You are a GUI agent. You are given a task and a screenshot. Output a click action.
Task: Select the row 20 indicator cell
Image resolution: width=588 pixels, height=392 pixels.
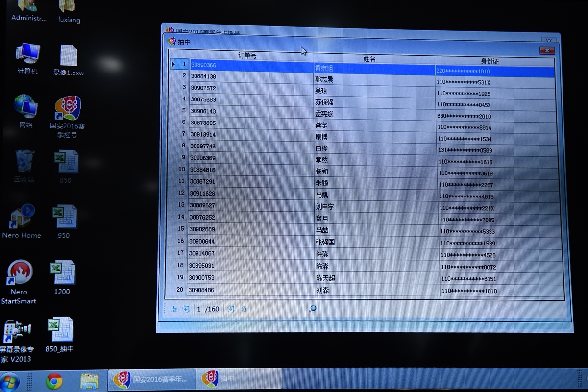point(180,290)
